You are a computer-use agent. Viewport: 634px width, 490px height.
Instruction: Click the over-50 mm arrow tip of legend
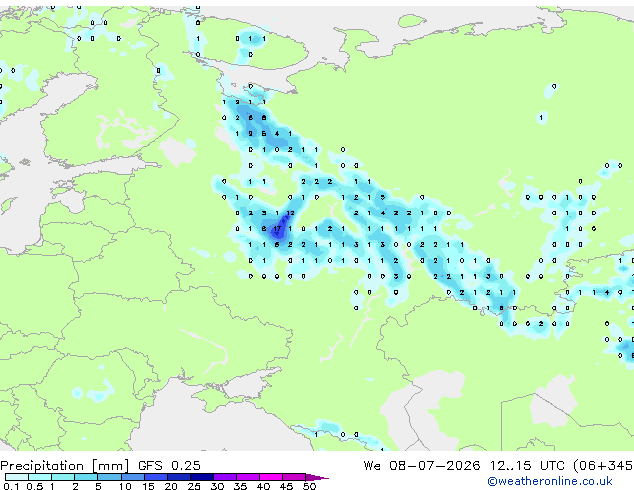coord(317,477)
